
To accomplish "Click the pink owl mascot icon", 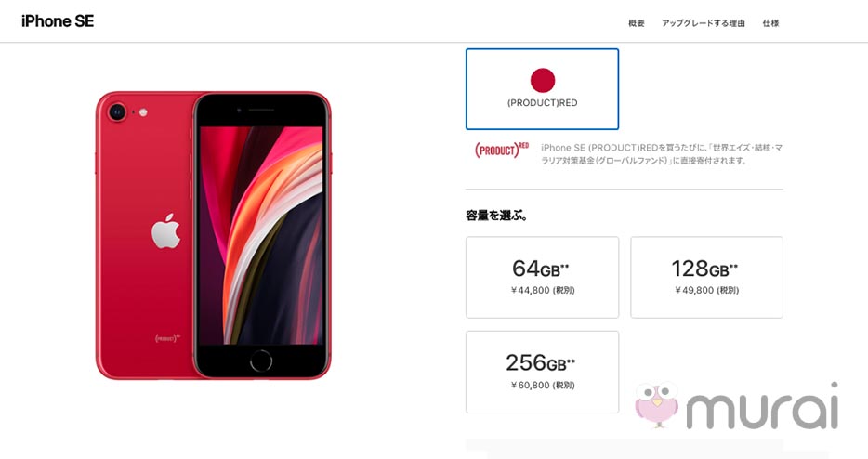I will click(x=657, y=404).
